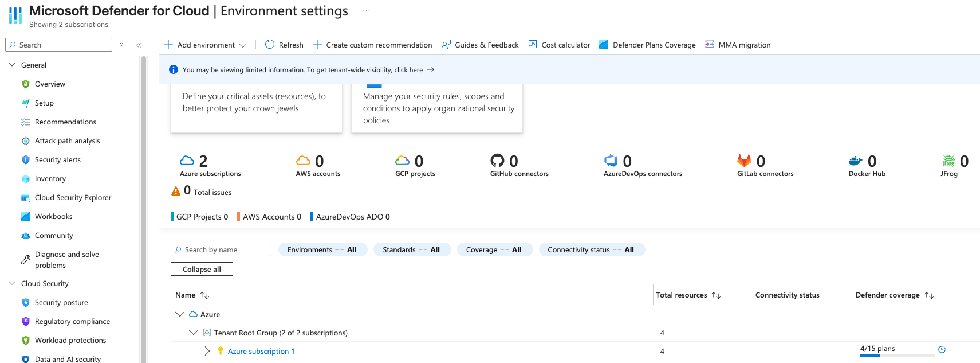
Task: Click the Search by name field
Action: (x=221, y=249)
